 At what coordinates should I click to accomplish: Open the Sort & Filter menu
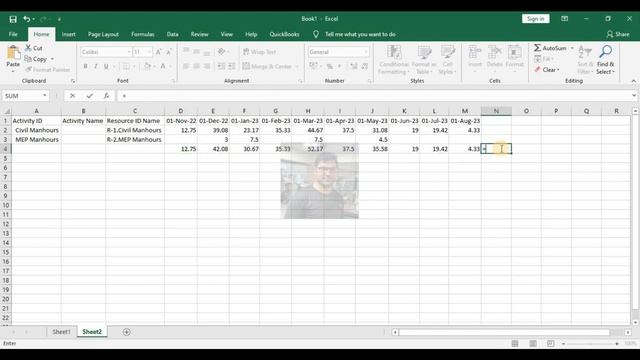(585, 60)
